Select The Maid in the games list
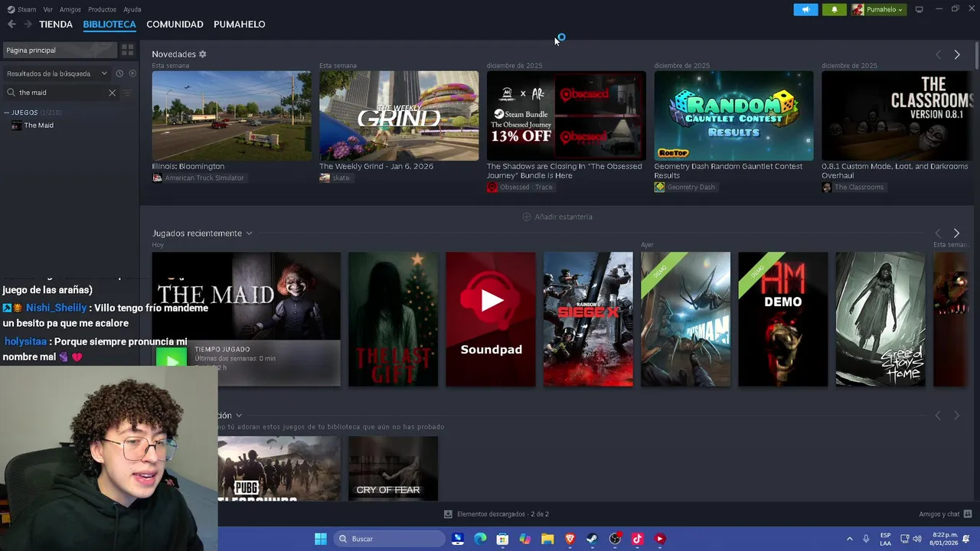The width and height of the screenshot is (980, 551). (x=38, y=126)
